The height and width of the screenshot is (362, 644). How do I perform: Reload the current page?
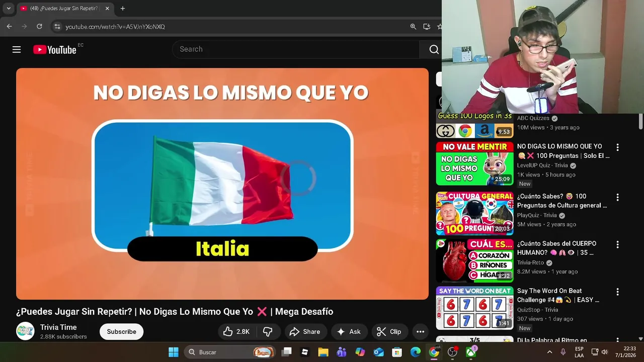[x=39, y=26]
